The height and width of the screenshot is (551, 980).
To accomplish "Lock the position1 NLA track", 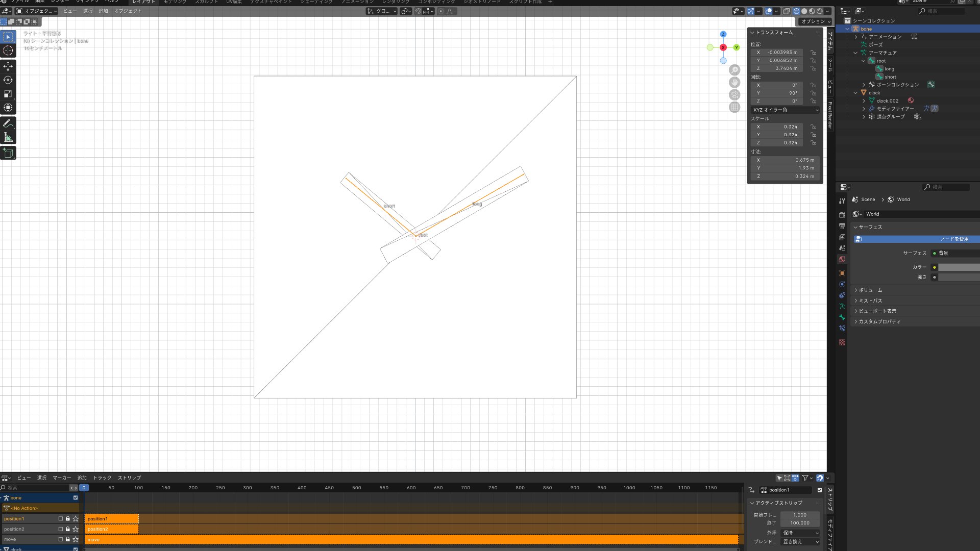I will click(x=68, y=519).
